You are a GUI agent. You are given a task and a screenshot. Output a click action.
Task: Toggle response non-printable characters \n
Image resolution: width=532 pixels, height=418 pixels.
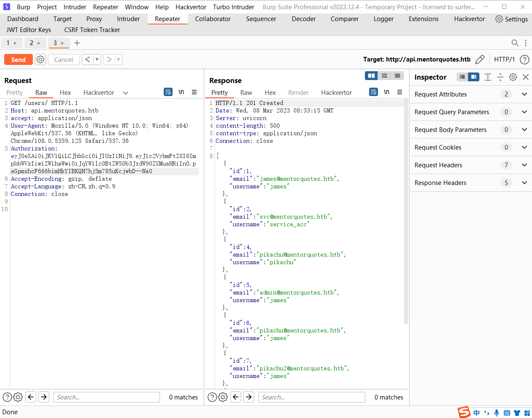387,92
